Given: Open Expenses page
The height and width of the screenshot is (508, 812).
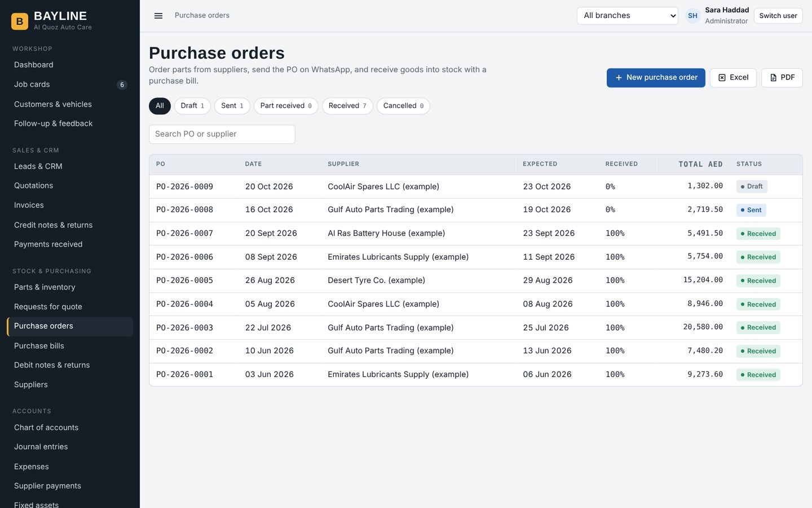Looking at the screenshot, I should [x=70, y=467].
